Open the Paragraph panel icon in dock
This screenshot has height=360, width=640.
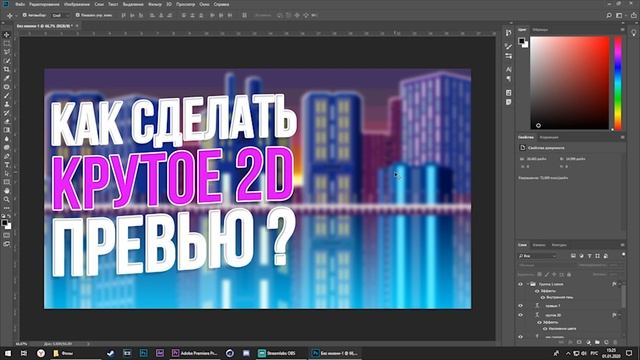(509, 79)
